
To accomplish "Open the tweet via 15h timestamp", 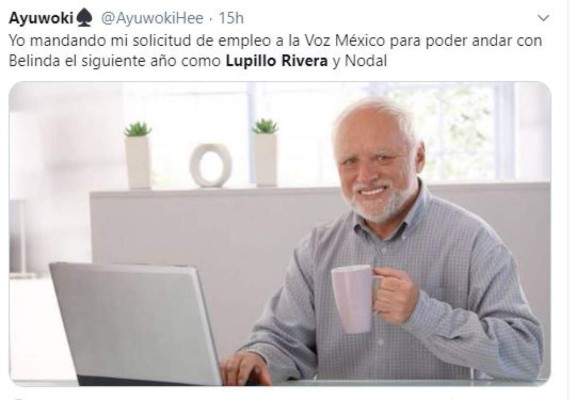I will tap(231, 18).
